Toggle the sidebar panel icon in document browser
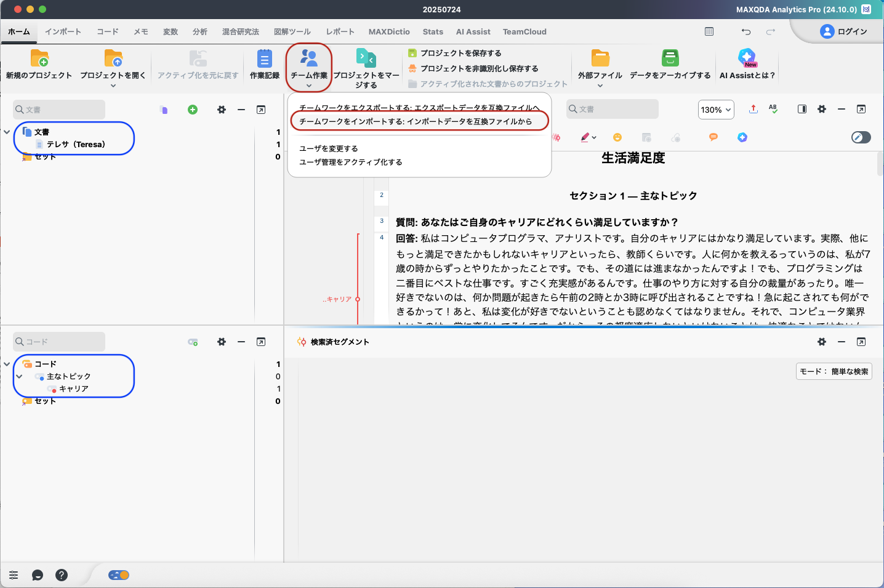This screenshot has width=884, height=588. (802, 109)
